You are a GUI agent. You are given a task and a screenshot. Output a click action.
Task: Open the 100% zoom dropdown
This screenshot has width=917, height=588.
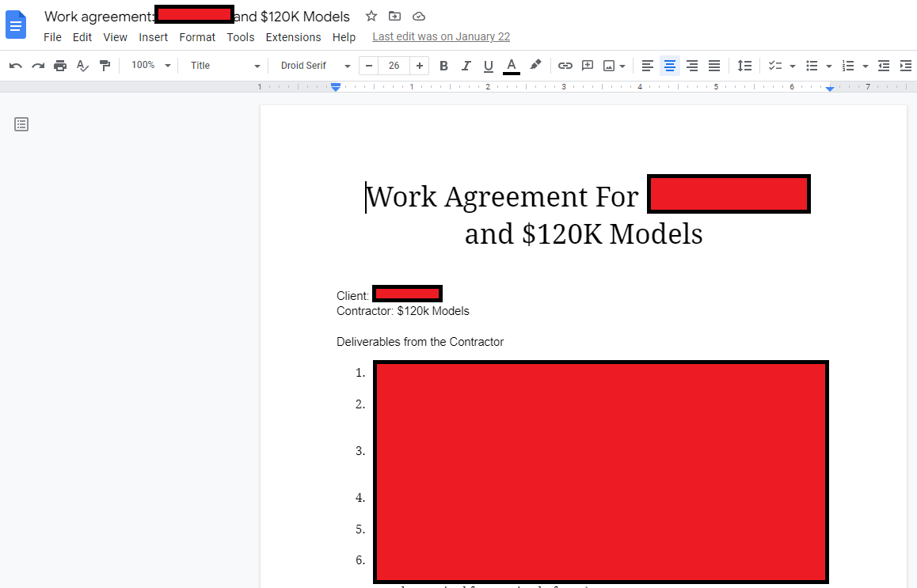click(x=151, y=66)
